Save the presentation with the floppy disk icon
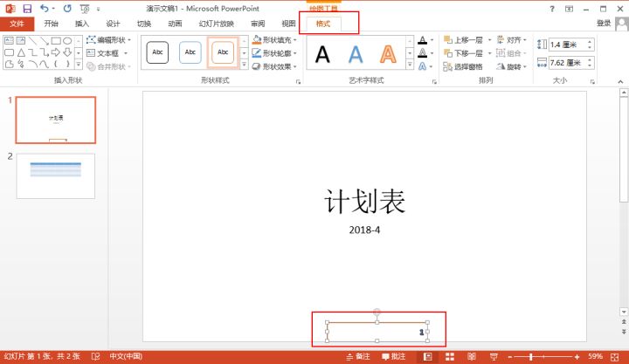Image resolution: width=629 pixels, height=364 pixels. coord(27,9)
